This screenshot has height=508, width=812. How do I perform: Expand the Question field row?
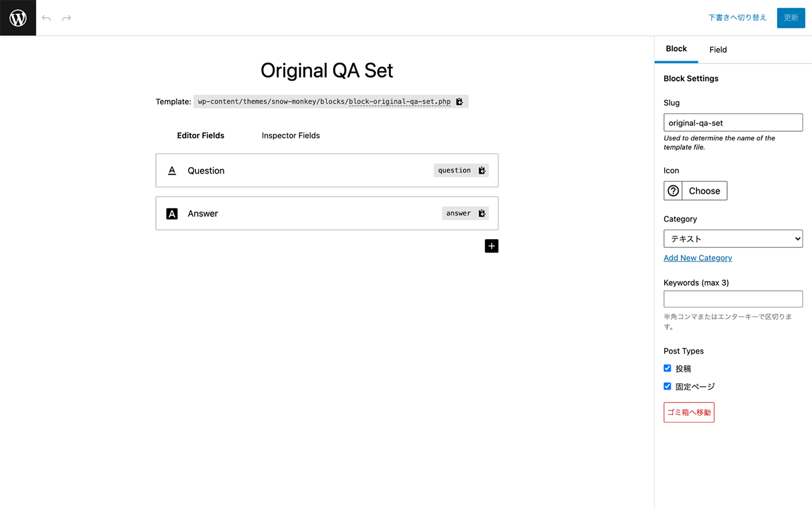click(x=327, y=171)
